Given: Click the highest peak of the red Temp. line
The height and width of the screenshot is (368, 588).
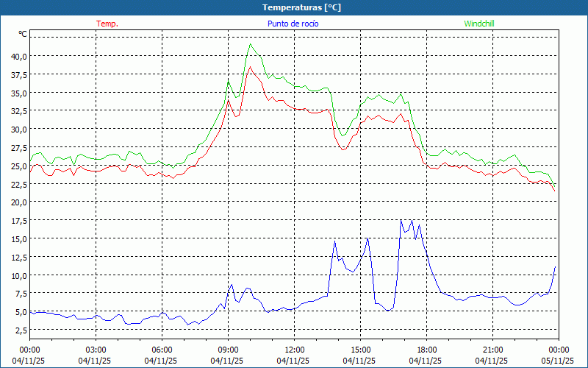Looking at the screenshot, I should pos(250,67).
